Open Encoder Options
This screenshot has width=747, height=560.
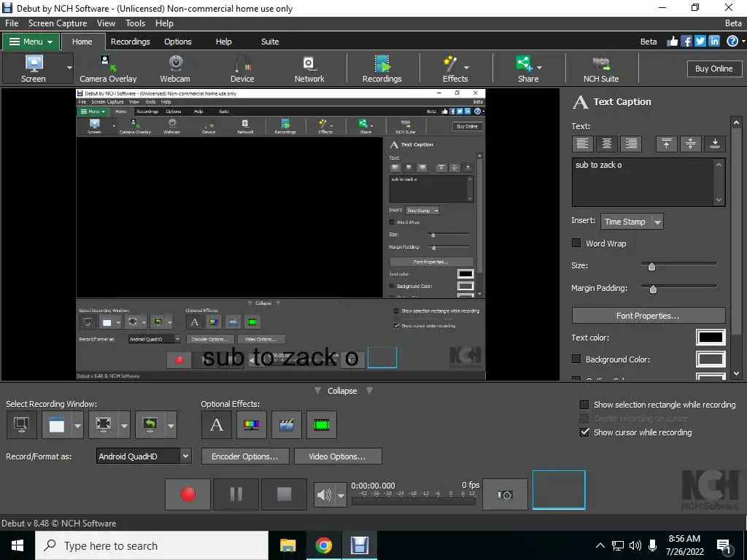[x=245, y=456]
